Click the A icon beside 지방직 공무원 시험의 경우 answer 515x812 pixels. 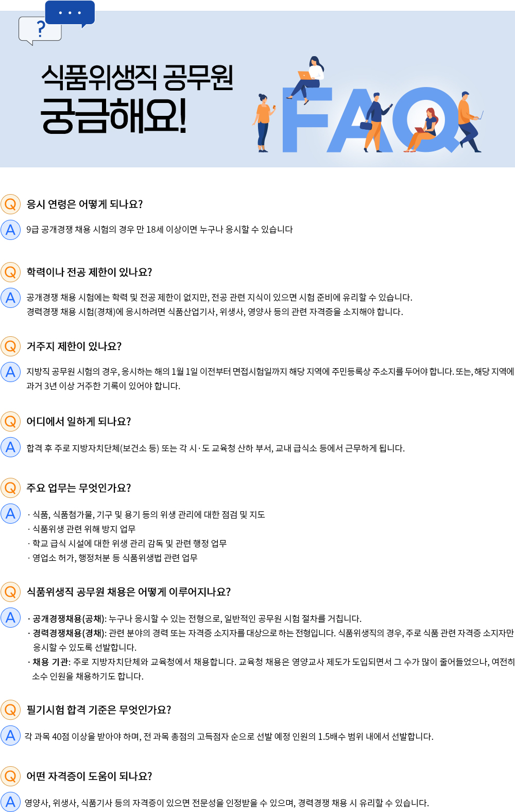[x=10, y=372]
